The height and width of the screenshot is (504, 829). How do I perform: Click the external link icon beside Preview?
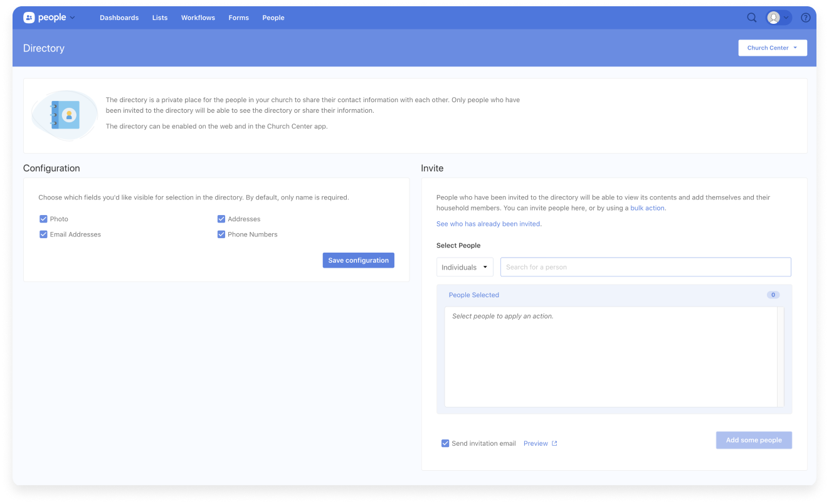[x=555, y=443]
